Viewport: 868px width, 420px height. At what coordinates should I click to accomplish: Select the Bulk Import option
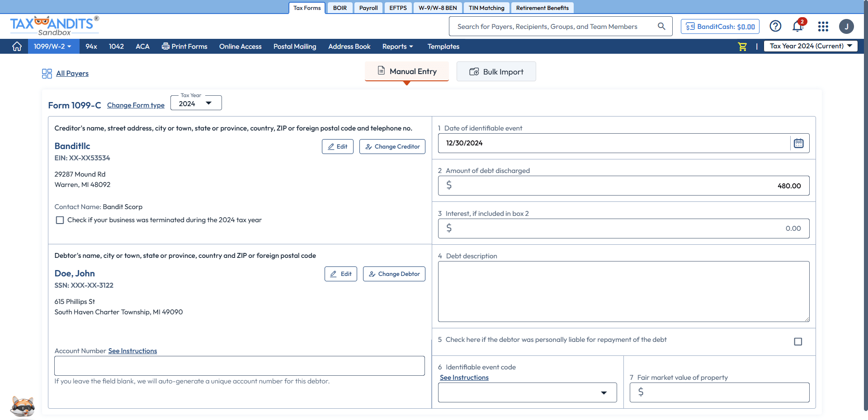point(496,71)
